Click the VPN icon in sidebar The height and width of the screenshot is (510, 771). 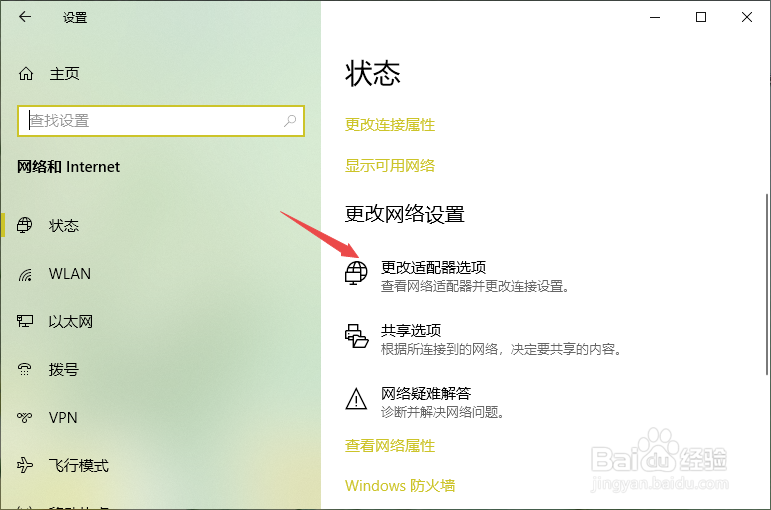(25, 418)
